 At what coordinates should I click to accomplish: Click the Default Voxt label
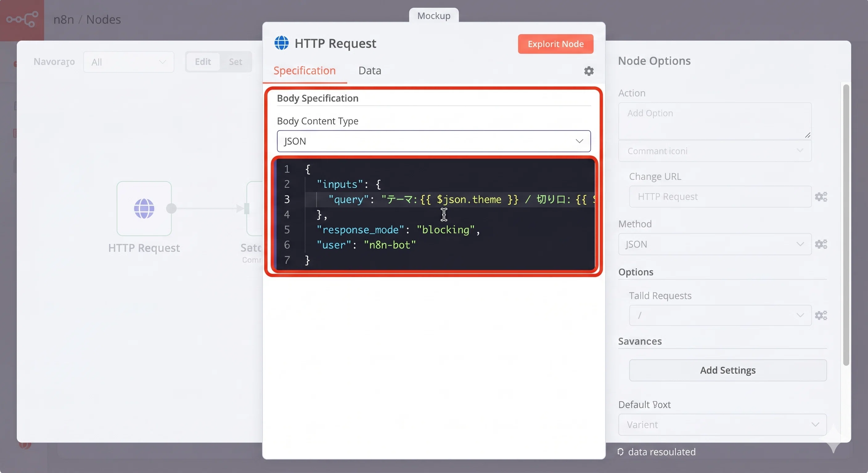pyautogui.click(x=644, y=405)
